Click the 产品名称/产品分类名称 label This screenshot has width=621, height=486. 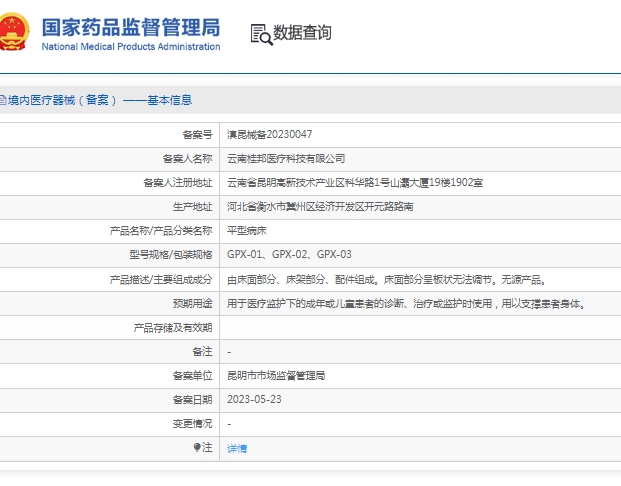(161, 231)
